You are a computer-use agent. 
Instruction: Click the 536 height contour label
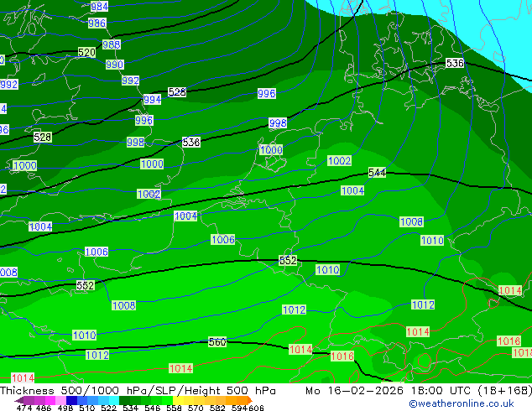(x=455, y=63)
